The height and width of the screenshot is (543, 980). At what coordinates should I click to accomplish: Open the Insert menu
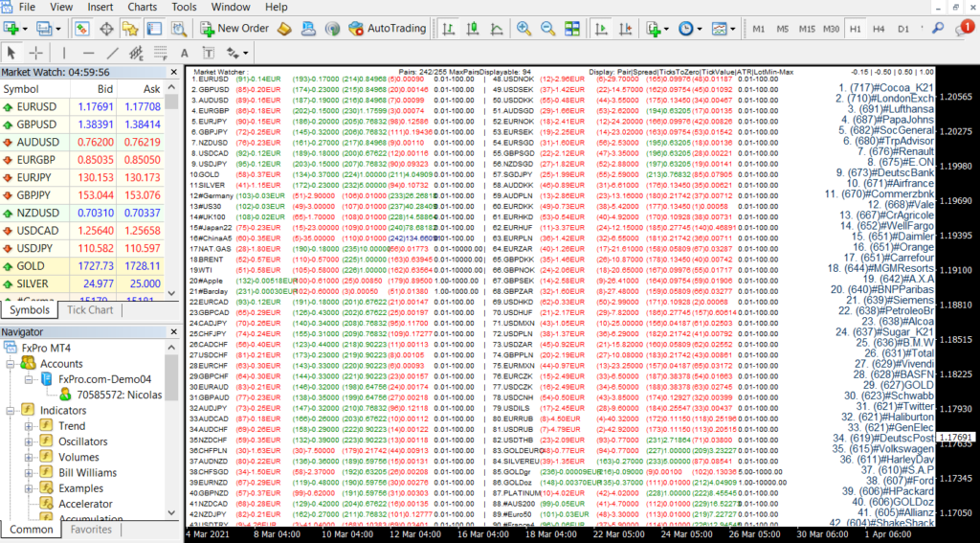[x=100, y=8]
